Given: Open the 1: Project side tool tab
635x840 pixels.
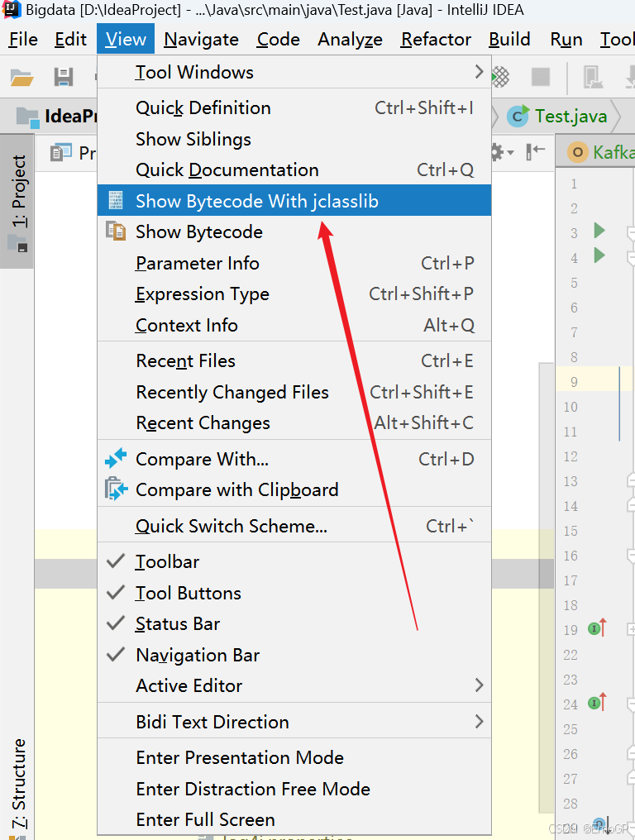Looking at the screenshot, I should point(17,201).
